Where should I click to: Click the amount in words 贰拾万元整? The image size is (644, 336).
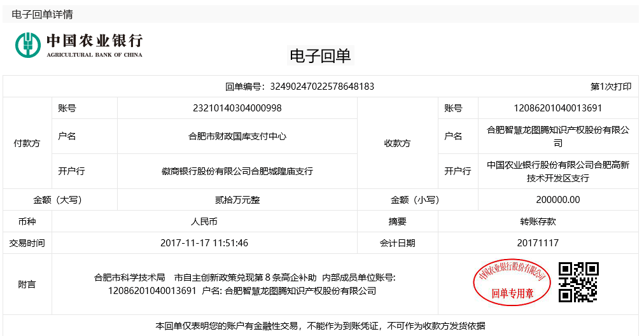[x=237, y=200]
